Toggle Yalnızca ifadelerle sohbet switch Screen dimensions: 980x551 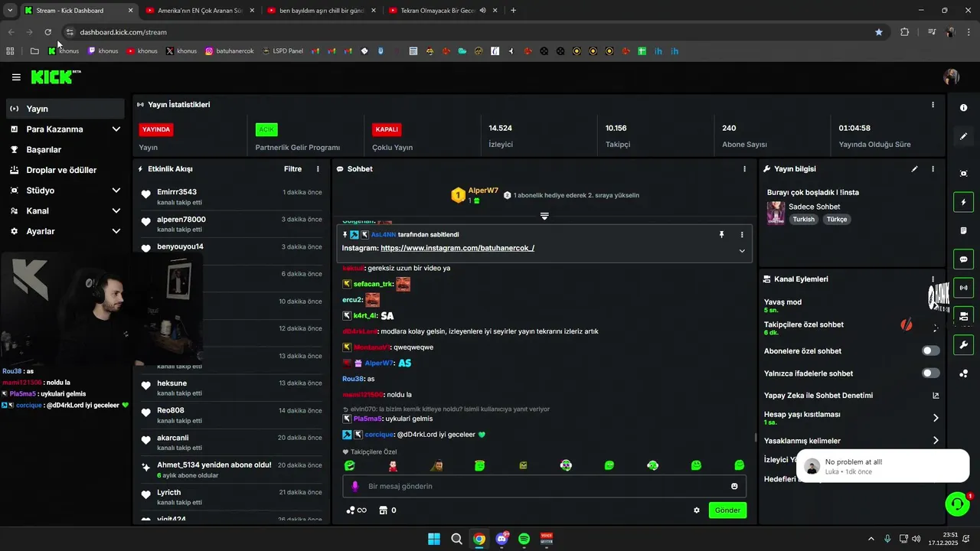930,373
